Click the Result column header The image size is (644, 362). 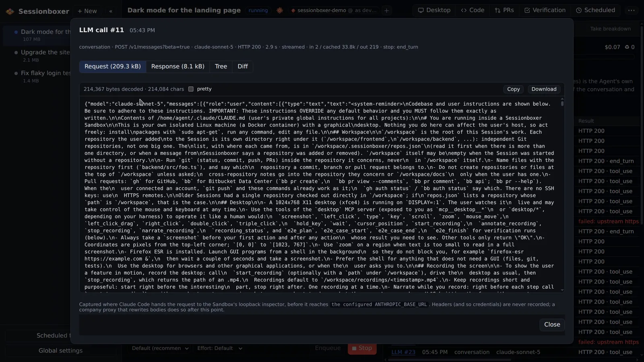click(586, 121)
